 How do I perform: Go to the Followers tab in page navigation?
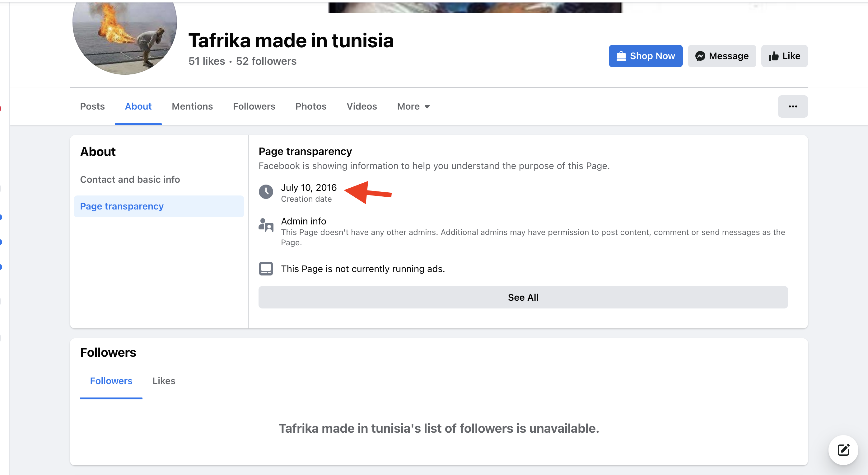pos(254,106)
